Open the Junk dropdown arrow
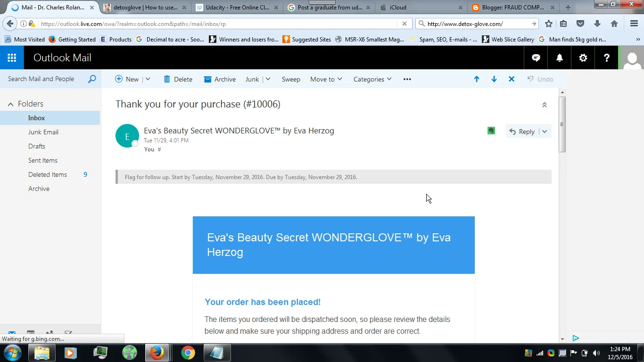This screenshot has height=362, width=644. pos(268,79)
